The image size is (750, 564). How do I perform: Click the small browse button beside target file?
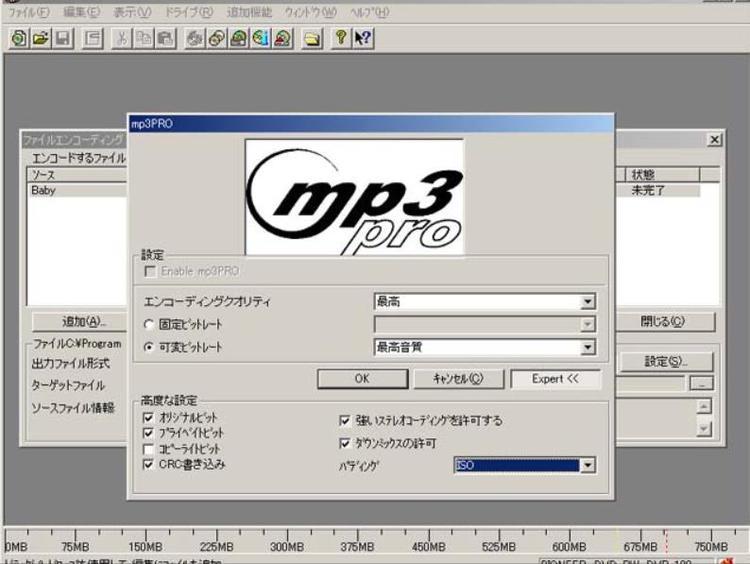(x=701, y=383)
